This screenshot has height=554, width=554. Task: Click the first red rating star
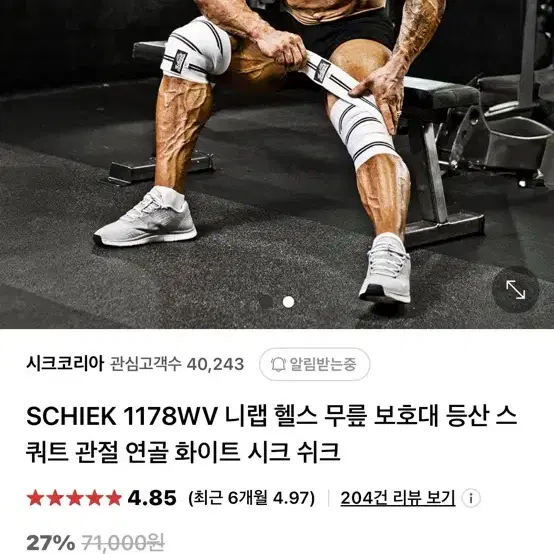coord(35,498)
